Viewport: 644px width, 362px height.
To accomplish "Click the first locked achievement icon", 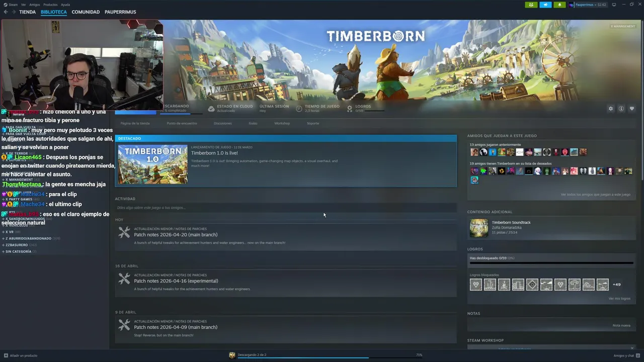I will (476, 285).
